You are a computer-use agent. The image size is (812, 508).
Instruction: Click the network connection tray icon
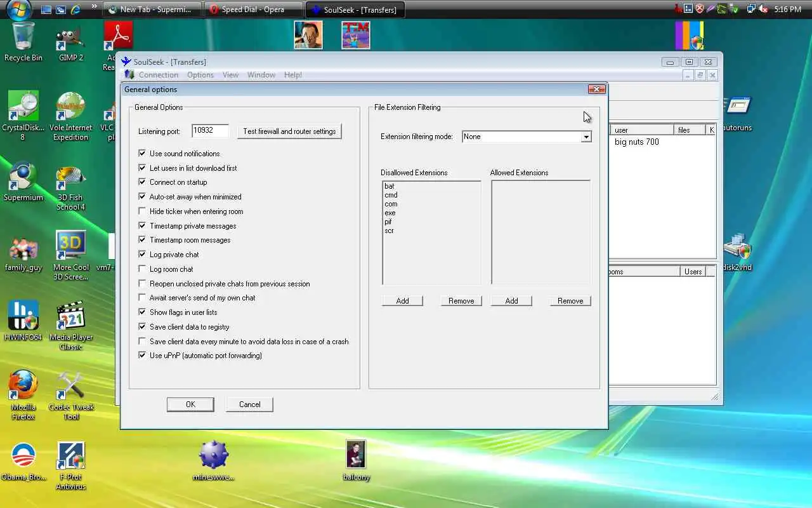750,9
